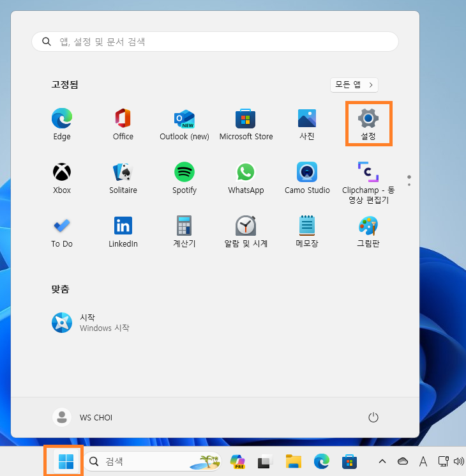Open the Edge pinned app
This screenshot has width=466, height=476.
(x=62, y=124)
